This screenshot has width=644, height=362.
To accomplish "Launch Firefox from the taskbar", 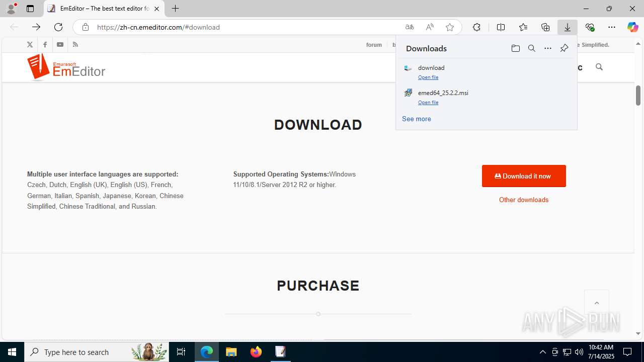I will coord(256,352).
